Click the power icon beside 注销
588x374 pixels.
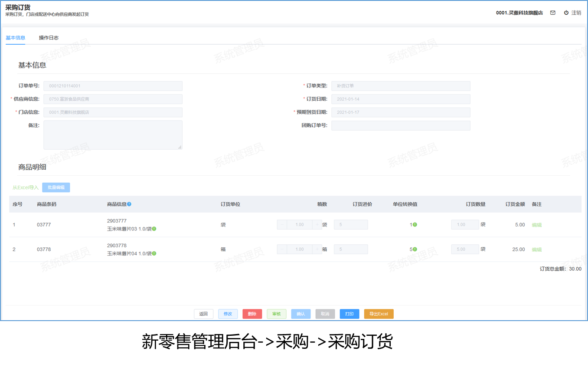(x=566, y=13)
